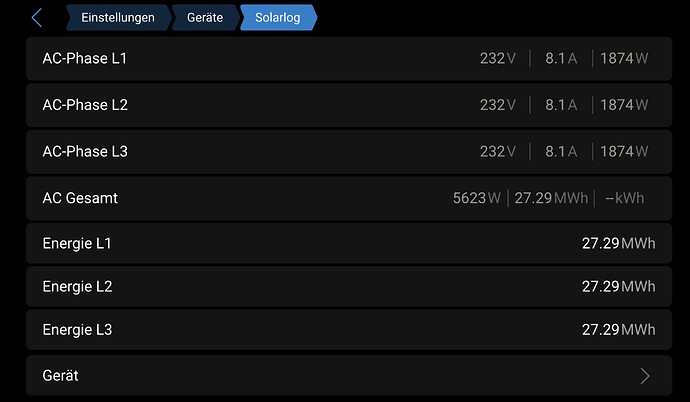Select the Energie L3 row
The width and height of the screenshot is (690, 402).
pos(349,329)
